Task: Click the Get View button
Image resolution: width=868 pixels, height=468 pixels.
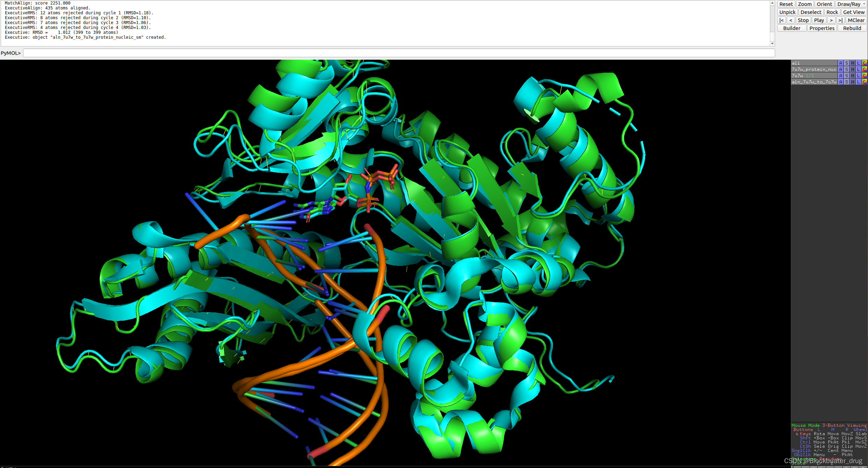Action: [x=854, y=12]
